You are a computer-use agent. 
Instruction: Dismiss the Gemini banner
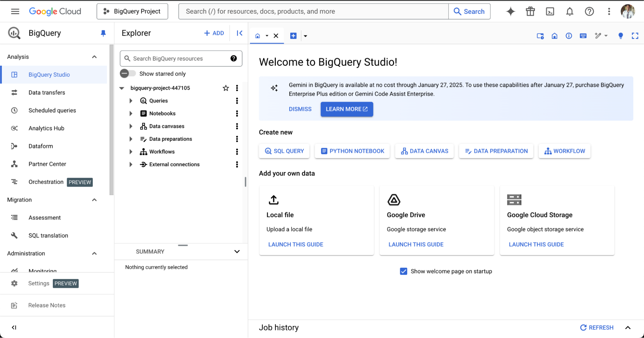tap(300, 109)
